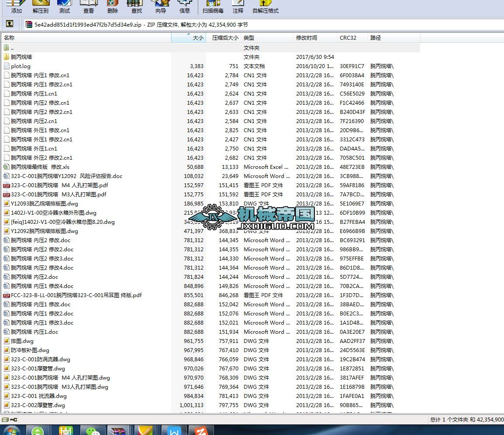Select file 脱丙烷塔 内压2 修改3.doc
Image resolution: width=504 pixels, height=435 pixels.
42,259
